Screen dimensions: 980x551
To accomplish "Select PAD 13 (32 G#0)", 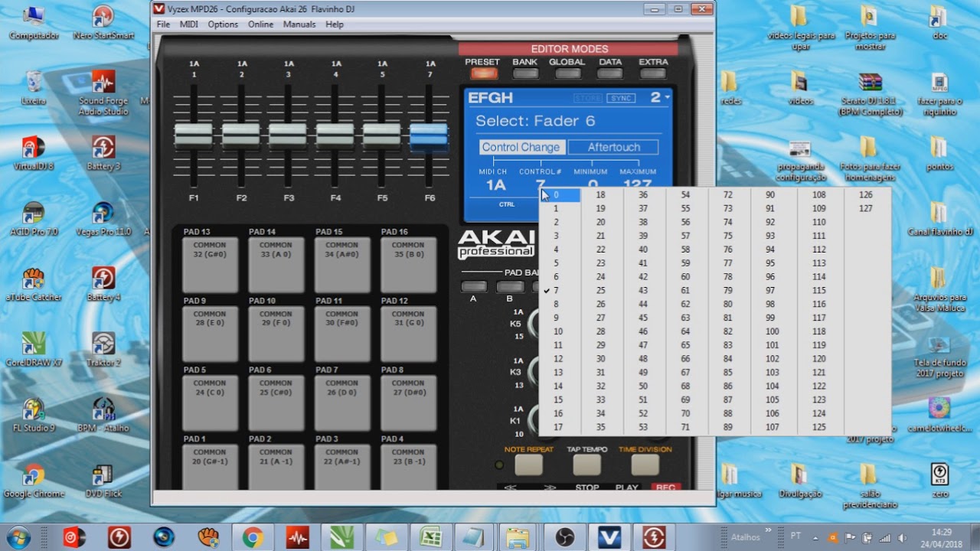I will click(210, 266).
